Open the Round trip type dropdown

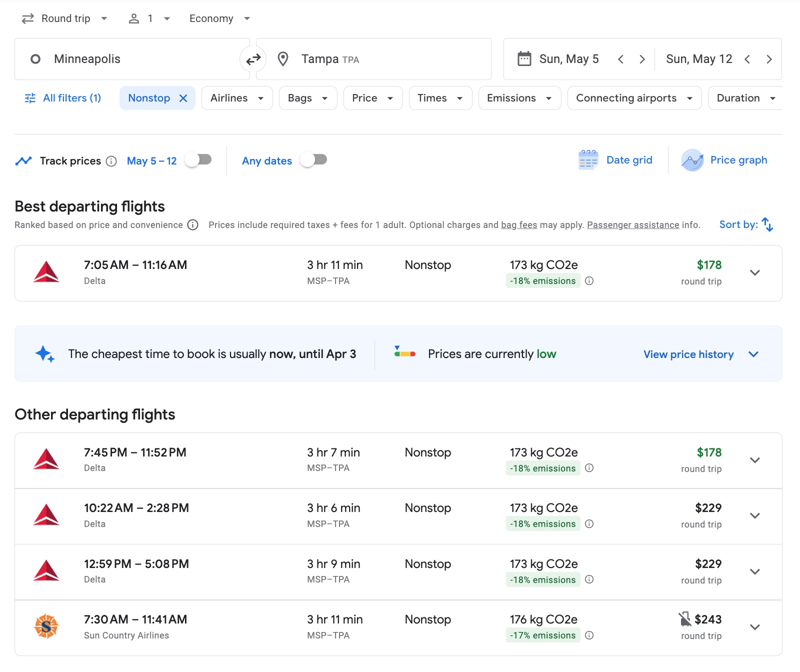(65, 18)
